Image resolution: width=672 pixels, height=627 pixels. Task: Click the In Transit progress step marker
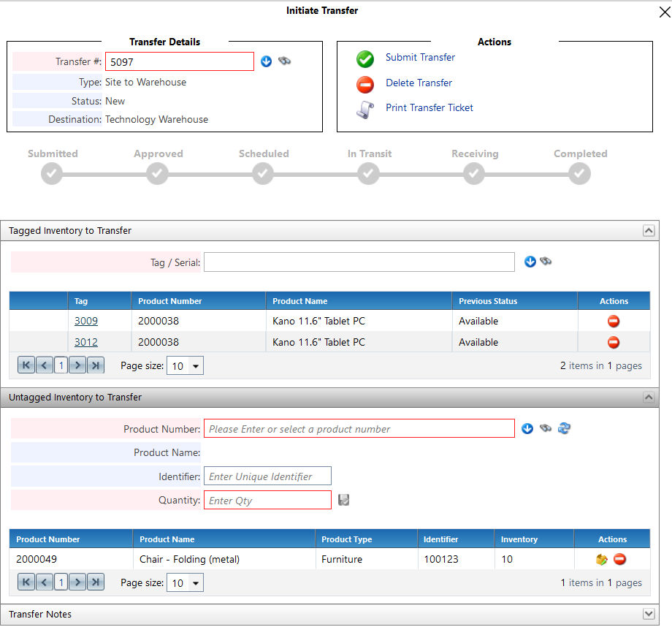coord(369,174)
